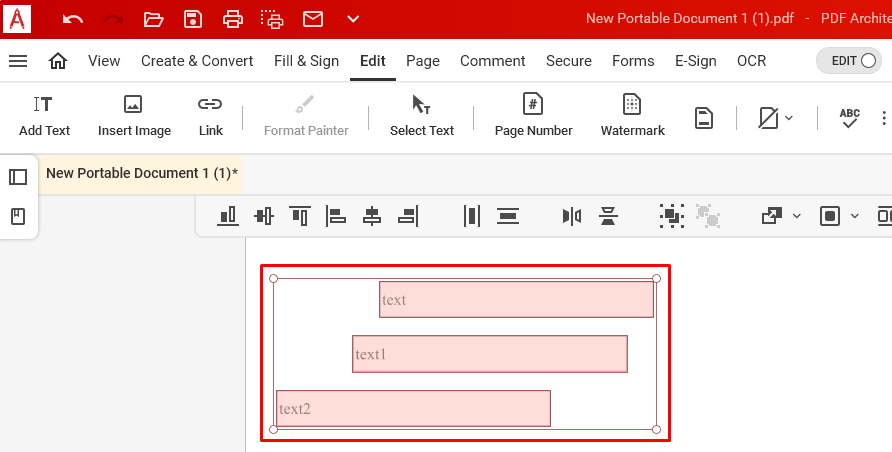Undo the last action
The width and height of the screenshot is (892, 452).
point(73,19)
